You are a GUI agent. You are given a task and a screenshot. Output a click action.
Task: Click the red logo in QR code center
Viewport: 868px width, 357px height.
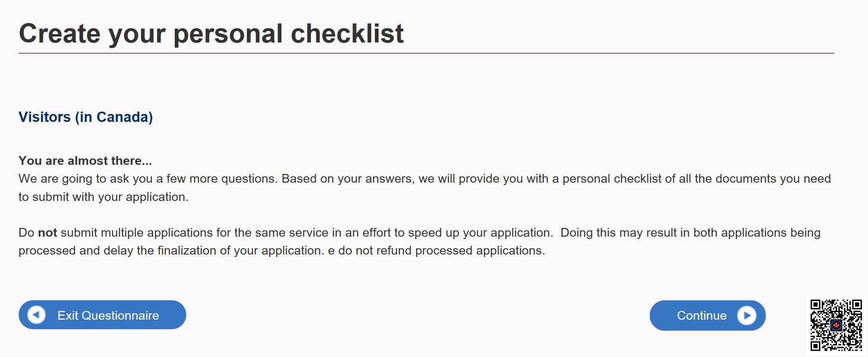836,325
